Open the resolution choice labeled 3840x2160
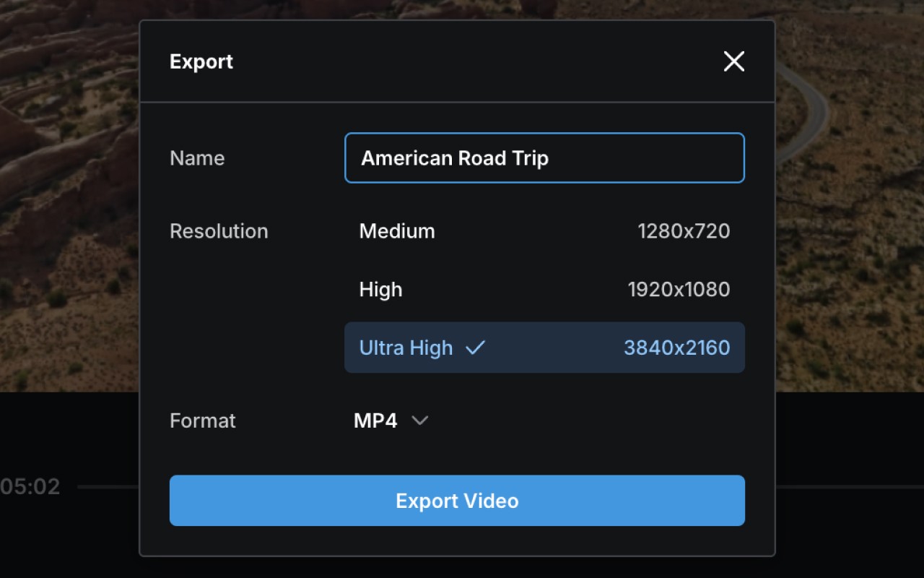 click(x=676, y=348)
